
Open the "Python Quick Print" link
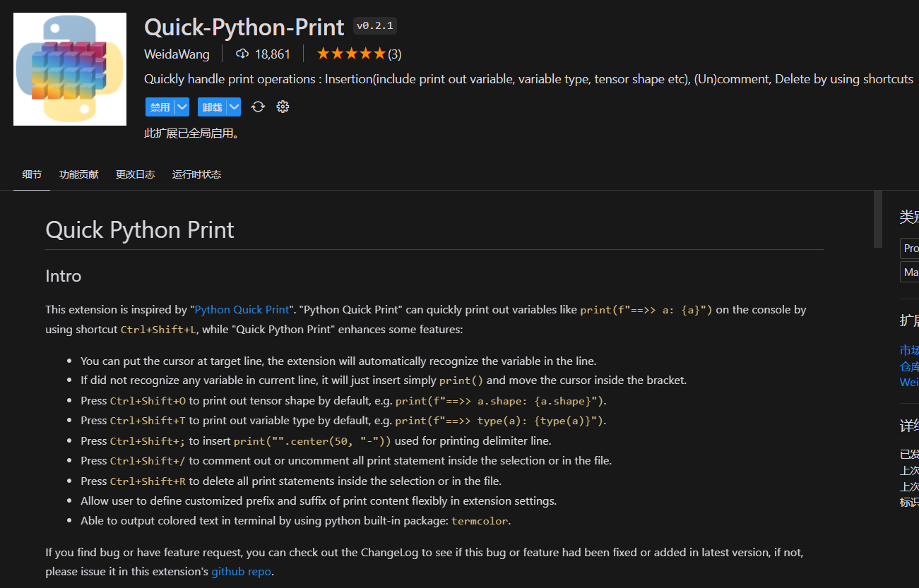[x=242, y=309]
